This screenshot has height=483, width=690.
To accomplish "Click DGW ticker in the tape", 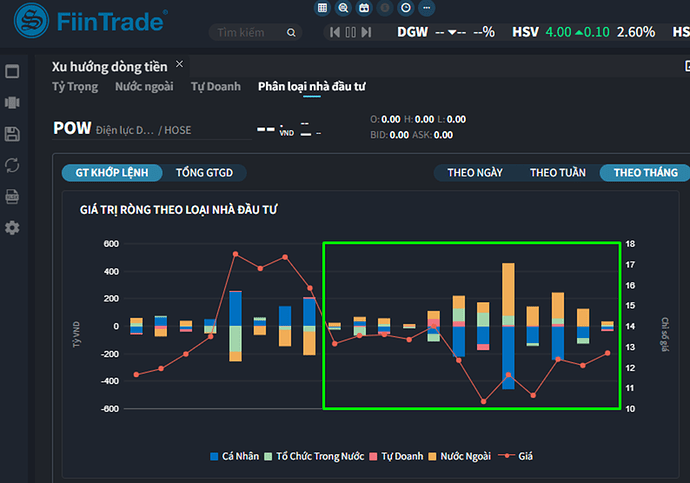I will (x=412, y=32).
